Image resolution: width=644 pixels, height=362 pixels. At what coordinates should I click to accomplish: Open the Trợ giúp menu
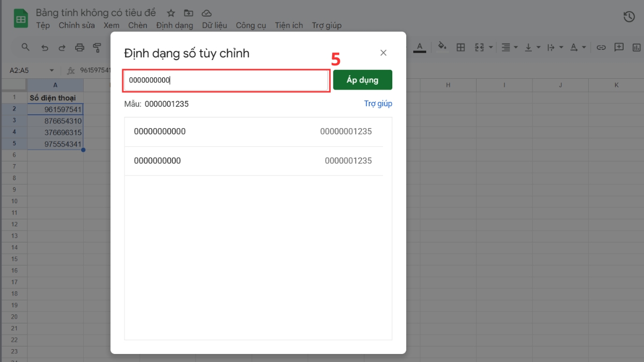coord(326,25)
